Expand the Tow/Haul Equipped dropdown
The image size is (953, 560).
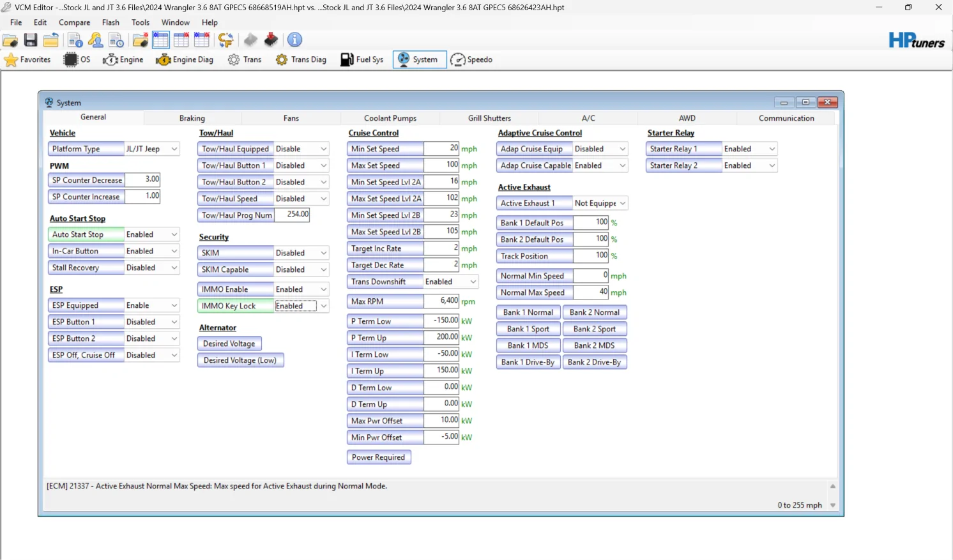click(x=324, y=149)
